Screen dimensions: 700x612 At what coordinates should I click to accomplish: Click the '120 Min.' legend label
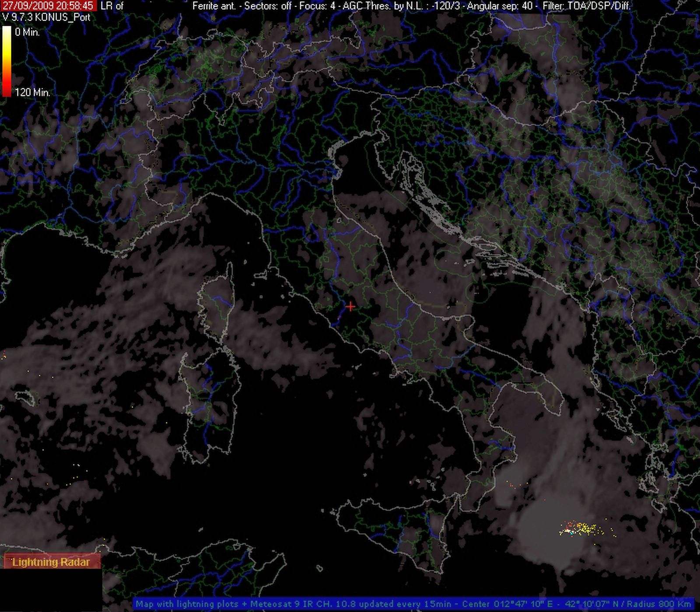click(x=32, y=92)
